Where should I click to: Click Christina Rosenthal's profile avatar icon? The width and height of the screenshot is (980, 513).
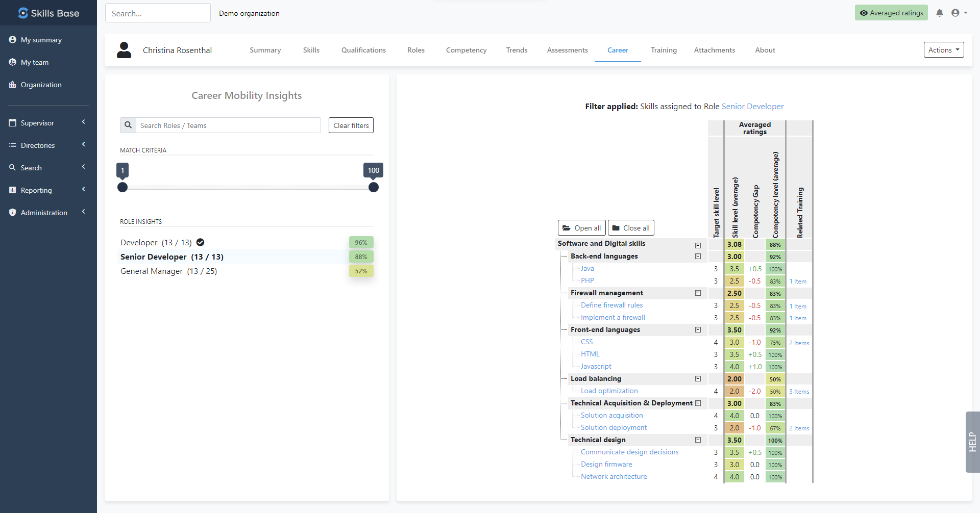(x=124, y=50)
